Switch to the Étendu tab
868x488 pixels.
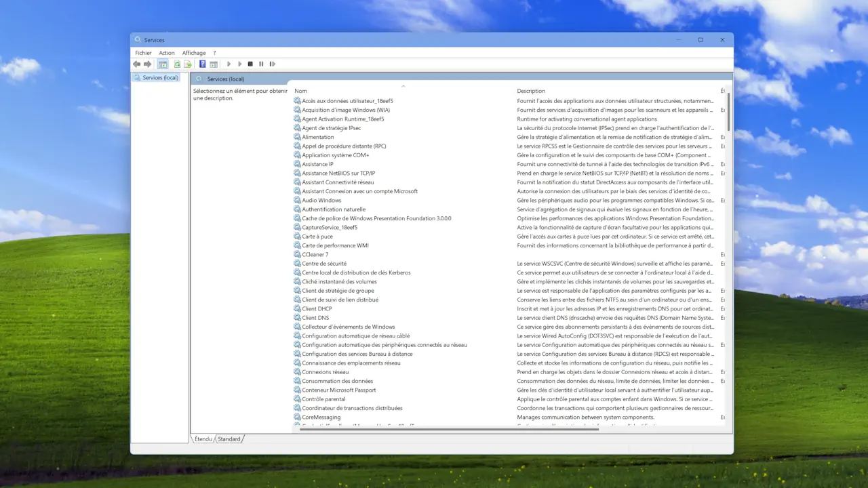click(203, 439)
